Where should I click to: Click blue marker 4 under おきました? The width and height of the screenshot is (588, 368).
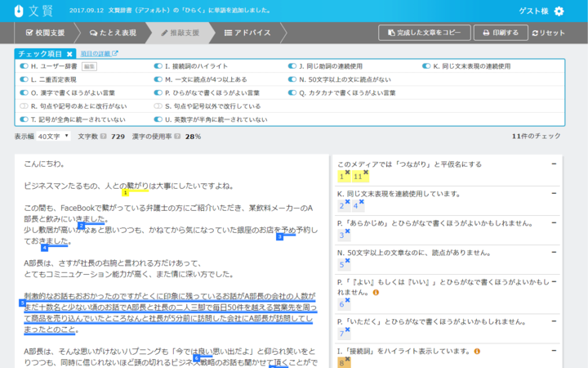(x=45, y=248)
